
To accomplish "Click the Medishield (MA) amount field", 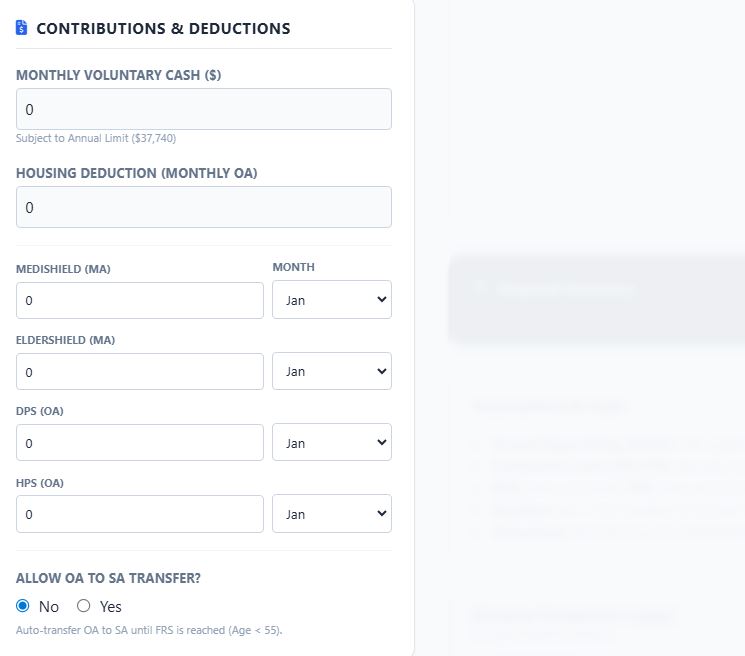I will (x=140, y=300).
